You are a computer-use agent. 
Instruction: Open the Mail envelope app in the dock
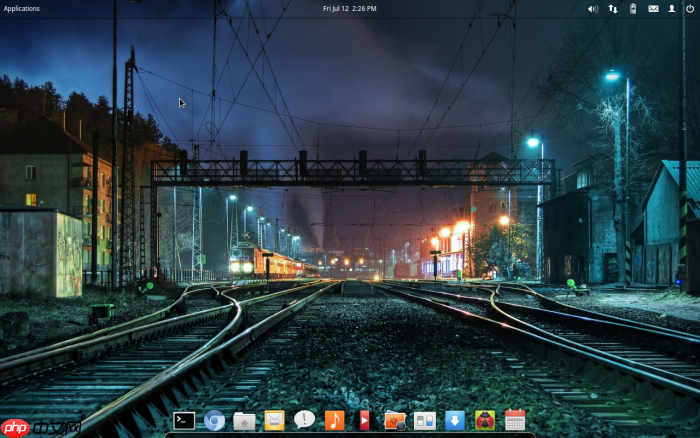click(274, 421)
